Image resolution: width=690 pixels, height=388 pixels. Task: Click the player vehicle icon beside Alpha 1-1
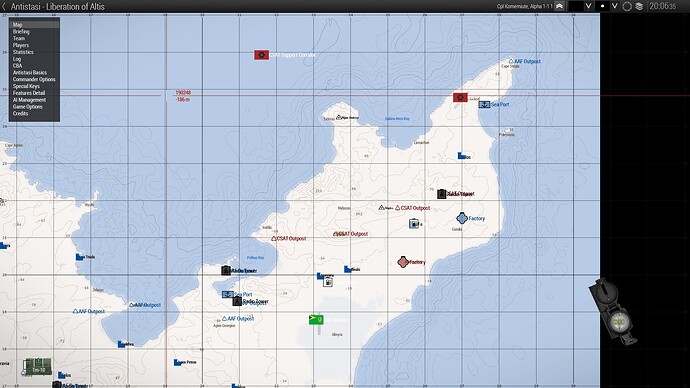point(559,6)
